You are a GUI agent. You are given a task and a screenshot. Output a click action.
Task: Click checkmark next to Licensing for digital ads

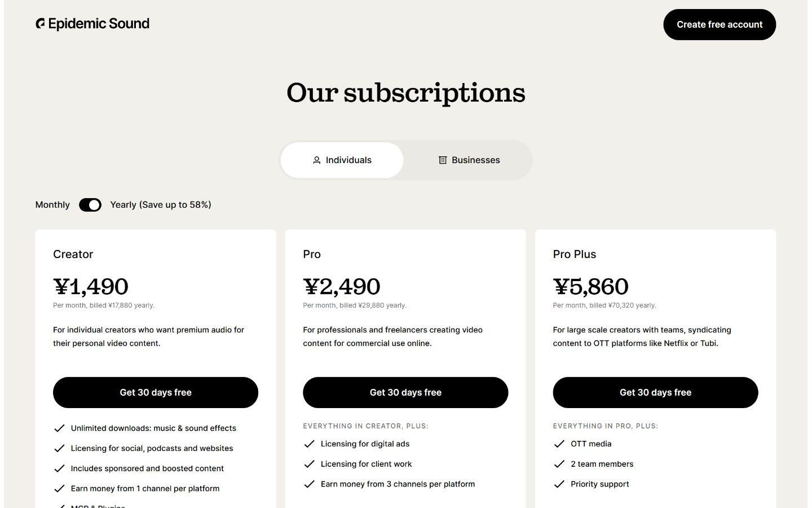309,444
